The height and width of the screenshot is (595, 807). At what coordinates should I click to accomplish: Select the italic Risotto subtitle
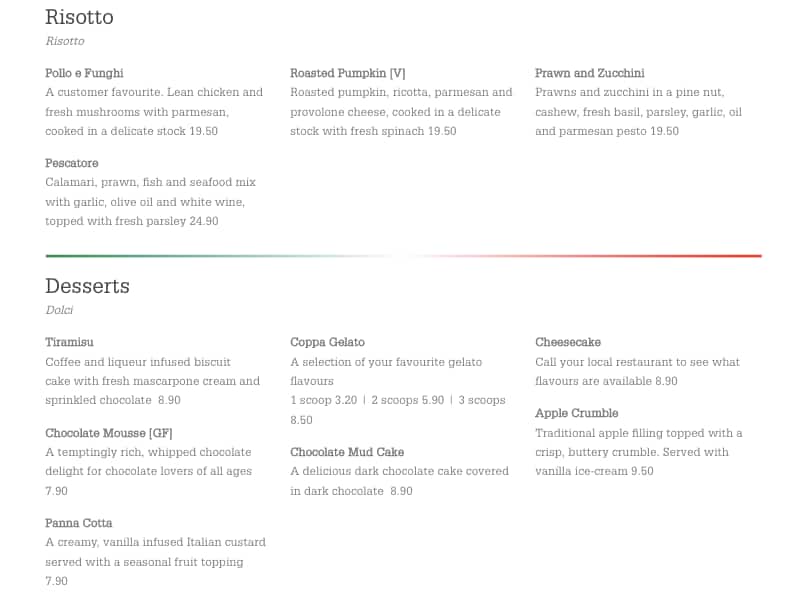coord(65,41)
